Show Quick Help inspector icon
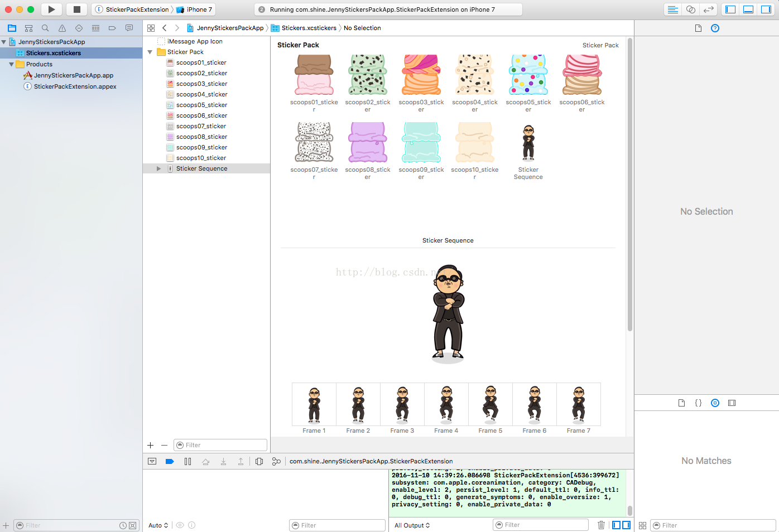The width and height of the screenshot is (779, 532). [x=715, y=28]
